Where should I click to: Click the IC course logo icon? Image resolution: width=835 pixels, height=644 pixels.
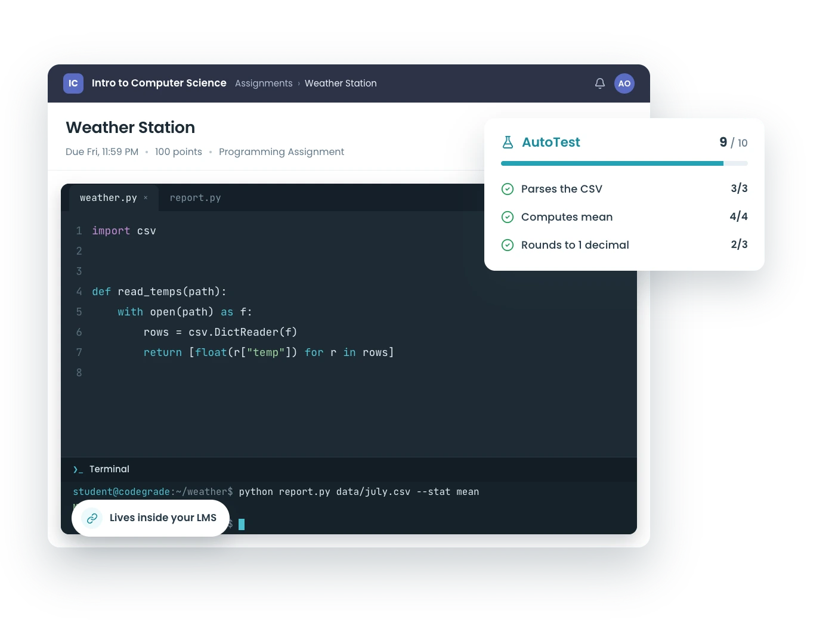73,83
